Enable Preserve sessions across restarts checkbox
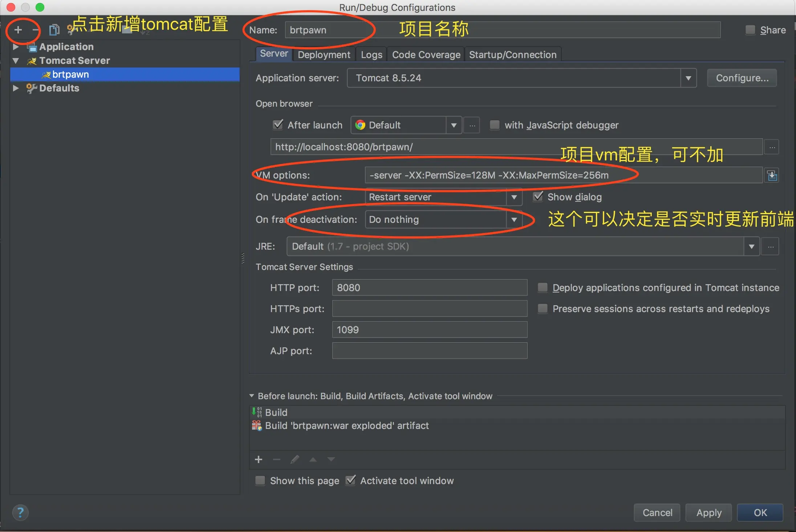 (x=543, y=309)
